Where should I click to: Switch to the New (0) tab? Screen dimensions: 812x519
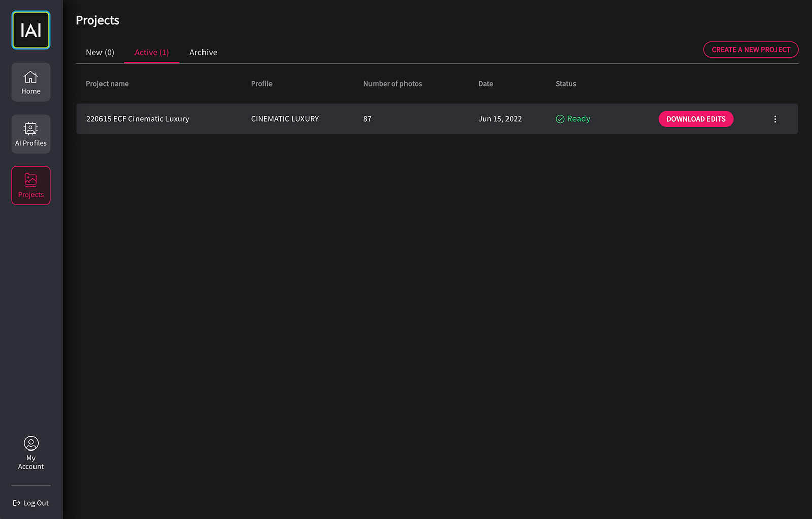[100, 52]
